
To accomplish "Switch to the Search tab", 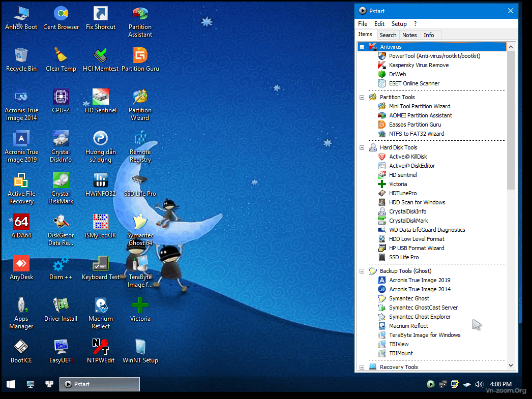I will coord(388,35).
